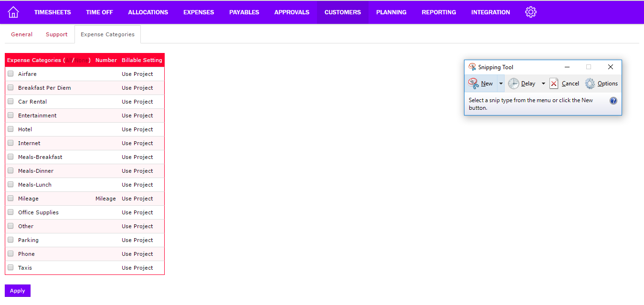Expand the New snip type dropdown arrow
This screenshot has height=305, width=644.
(x=501, y=84)
